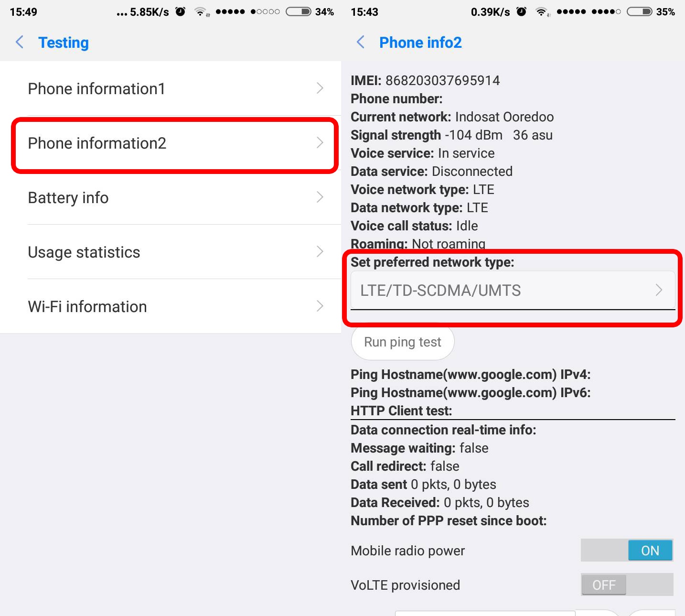Open Phone information2 menu entry

point(175,143)
